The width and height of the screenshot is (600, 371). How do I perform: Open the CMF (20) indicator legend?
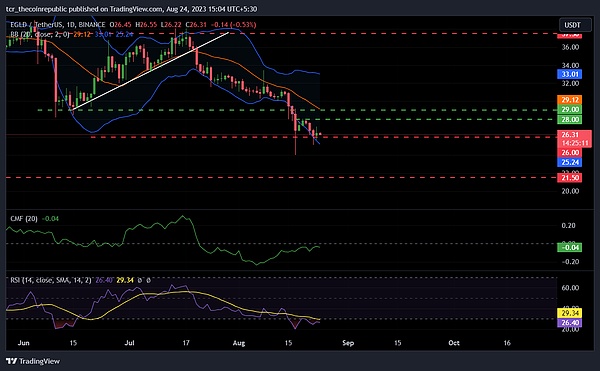(x=24, y=219)
